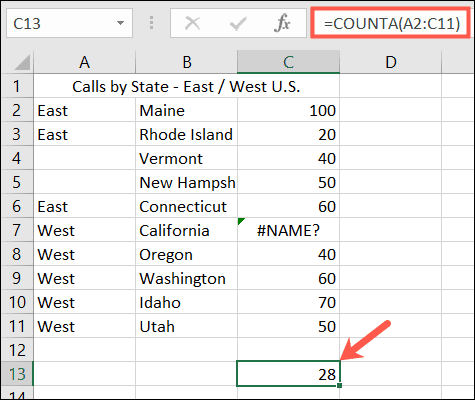The width and height of the screenshot is (475, 400).
Task: Click the fill handle of cell C13
Action: pos(339,386)
